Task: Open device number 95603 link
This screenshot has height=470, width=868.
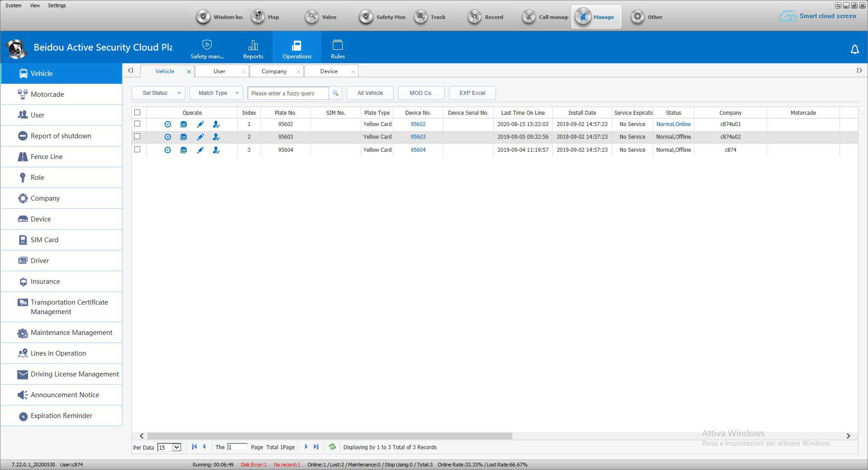Action: (x=418, y=137)
